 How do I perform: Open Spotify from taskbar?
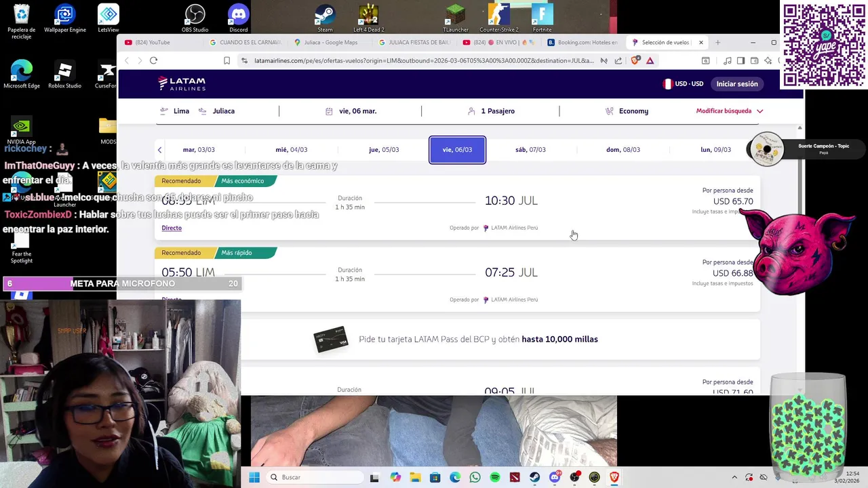(495, 477)
